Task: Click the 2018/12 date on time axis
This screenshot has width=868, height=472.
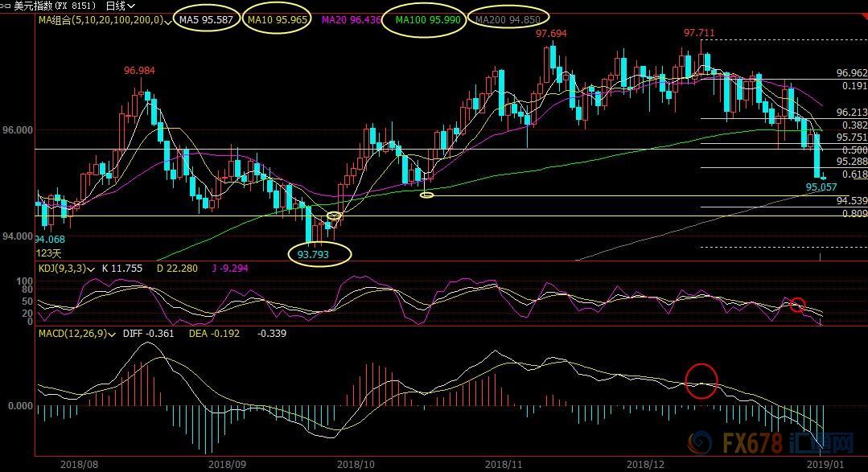Action: coord(646,463)
